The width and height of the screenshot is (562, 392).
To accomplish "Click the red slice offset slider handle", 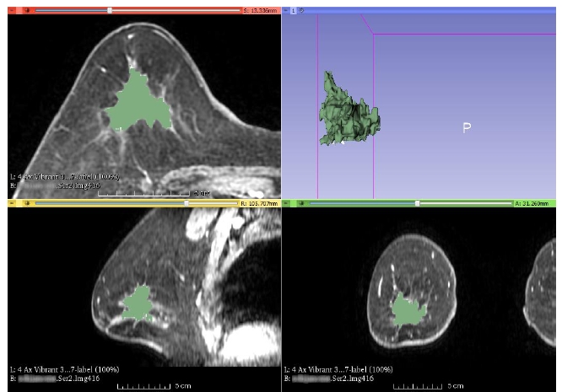I will (x=110, y=11).
